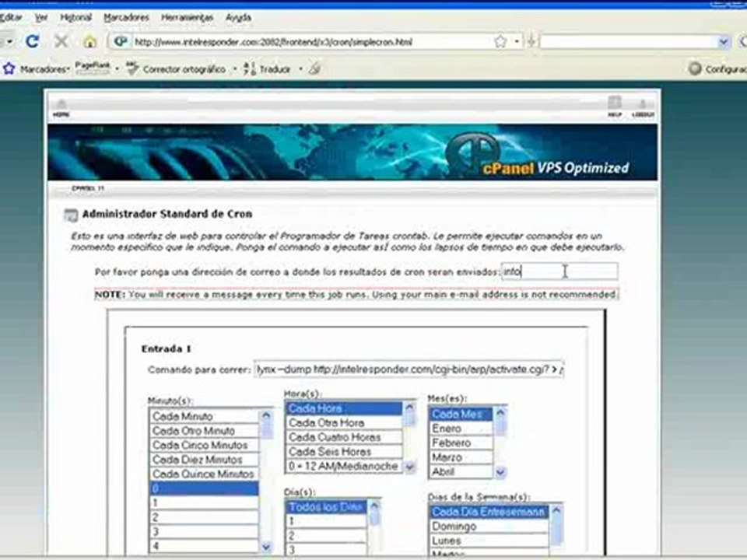Click the cron results email field

(x=559, y=271)
